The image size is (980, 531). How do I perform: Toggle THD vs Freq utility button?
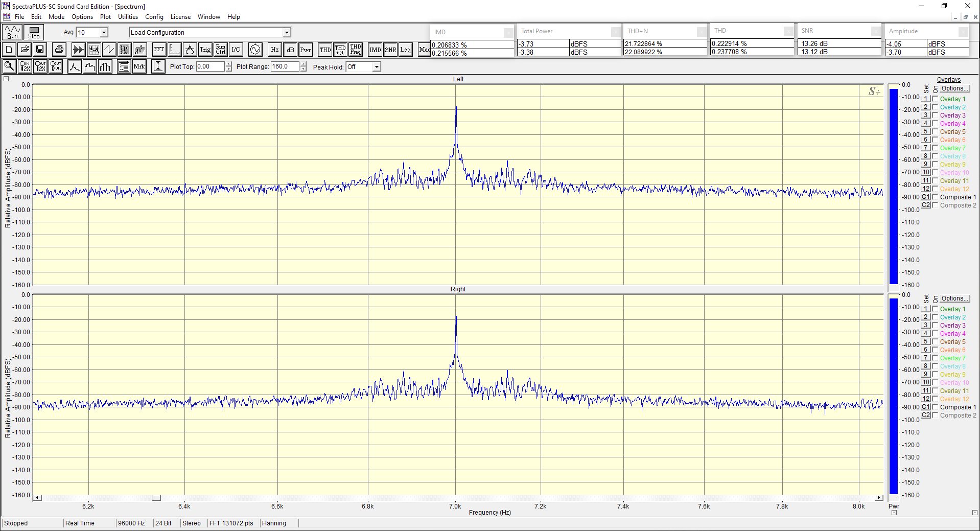pos(356,50)
